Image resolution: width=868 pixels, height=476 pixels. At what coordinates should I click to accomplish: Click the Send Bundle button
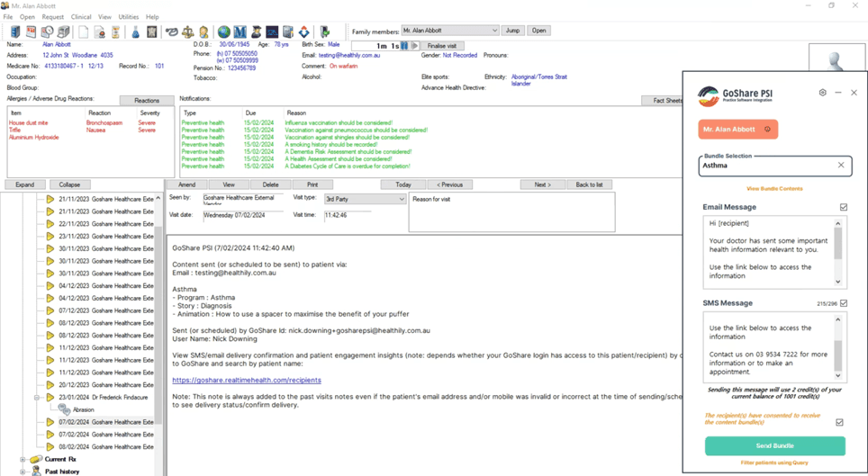click(x=775, y=445)
